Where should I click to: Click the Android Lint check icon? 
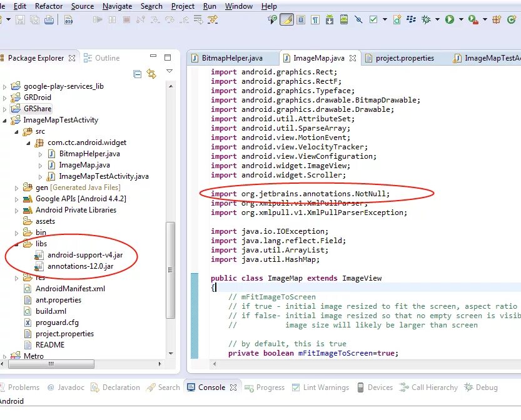[x=373, y=19]
